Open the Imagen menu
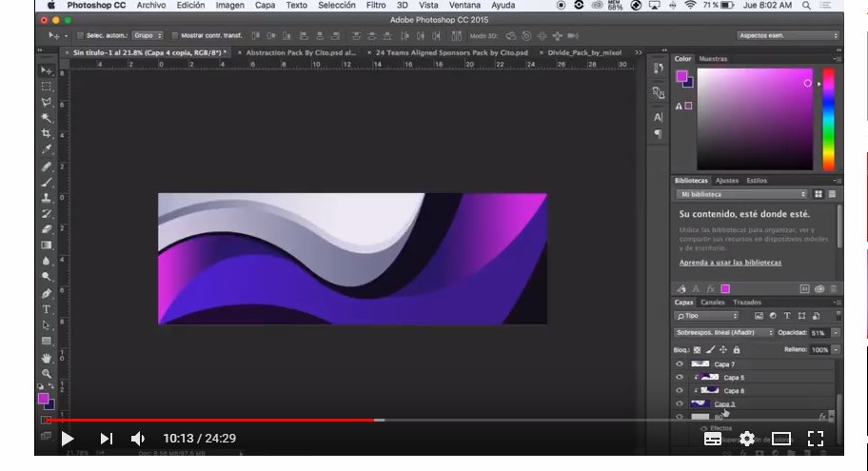The image size is (868, 471). [229, 5]
